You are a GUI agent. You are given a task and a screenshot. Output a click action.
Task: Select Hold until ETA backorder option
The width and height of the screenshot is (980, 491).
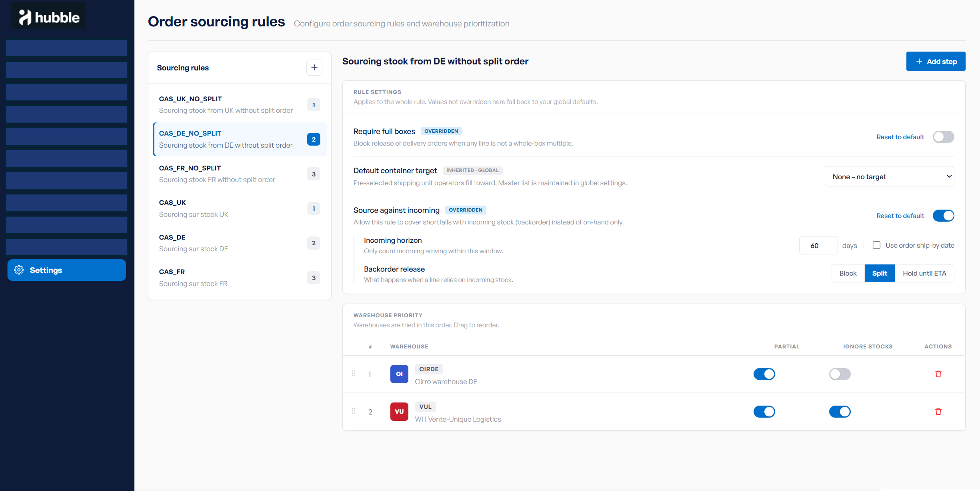924,273
